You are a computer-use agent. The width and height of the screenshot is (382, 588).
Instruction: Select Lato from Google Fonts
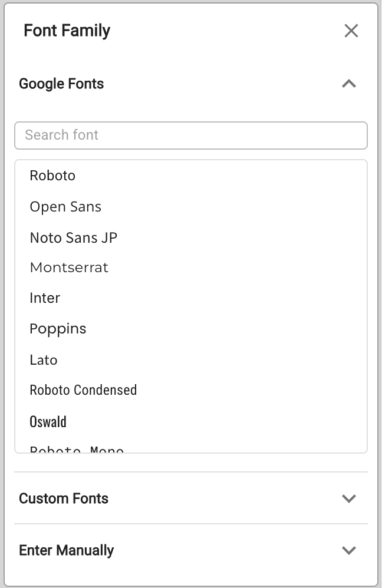coord(44,360)
